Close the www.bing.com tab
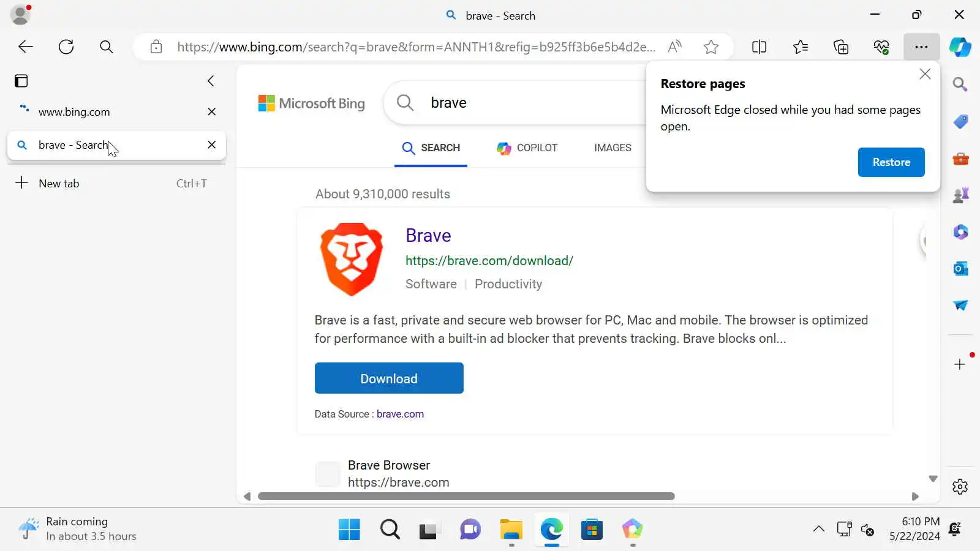 pos(211,111)
